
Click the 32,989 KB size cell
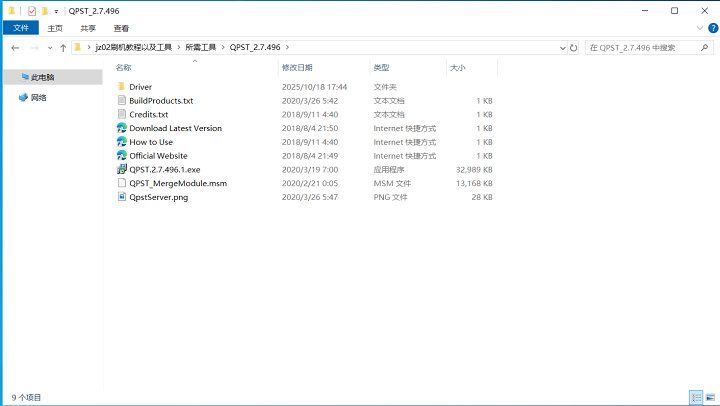pyautogui.click(x=474, y=169)
